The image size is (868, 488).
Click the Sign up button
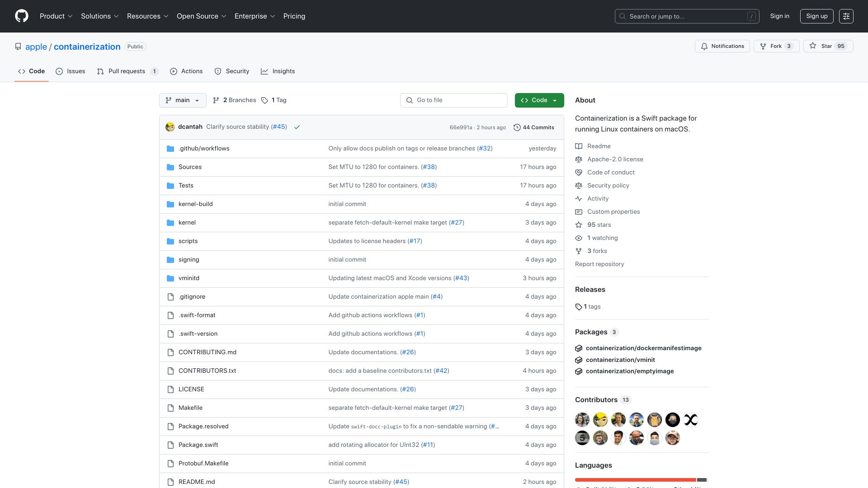(x=816, y=16)
